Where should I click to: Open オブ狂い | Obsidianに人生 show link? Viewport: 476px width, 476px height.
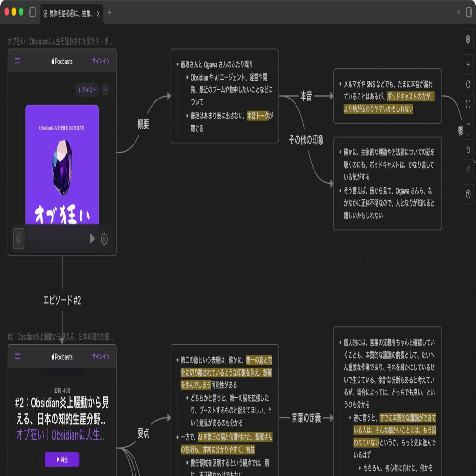coord(60,435)
